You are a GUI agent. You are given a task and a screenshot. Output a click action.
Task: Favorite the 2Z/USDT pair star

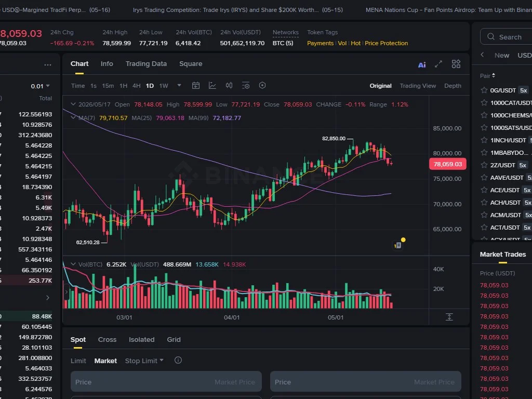pos(484,165)
